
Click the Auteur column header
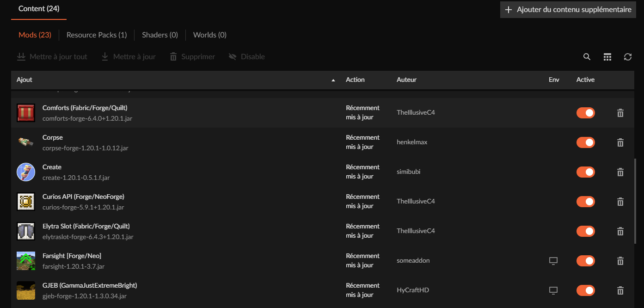406,80
